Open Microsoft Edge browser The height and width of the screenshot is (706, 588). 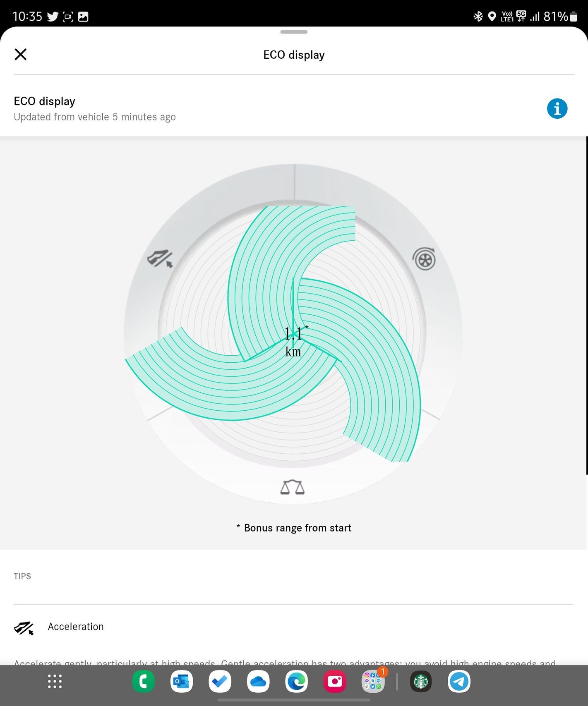296,681
